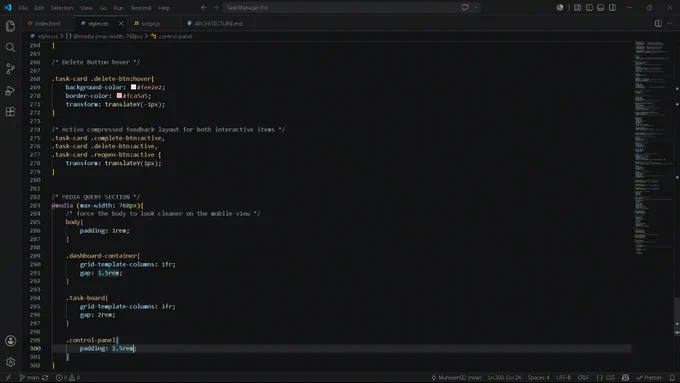Open the Accounts menu icon
The height and width of the screenshot is (383, 680).
(x=10, y=341)
